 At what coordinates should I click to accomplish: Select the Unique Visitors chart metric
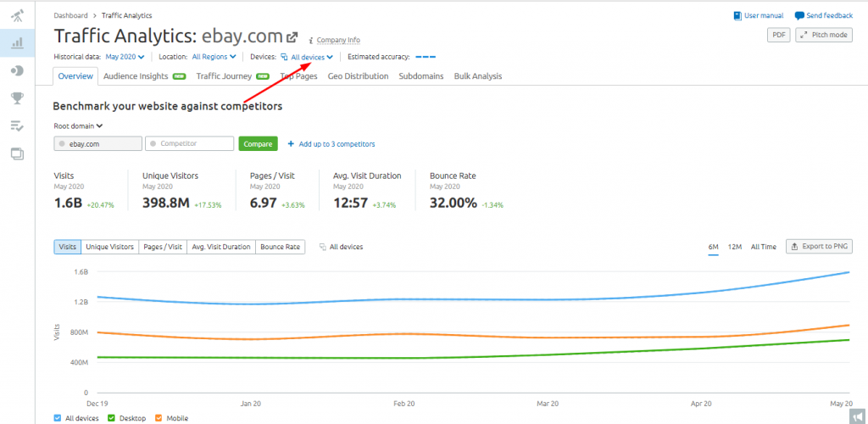pyautogui.click(x=109, y=247)
